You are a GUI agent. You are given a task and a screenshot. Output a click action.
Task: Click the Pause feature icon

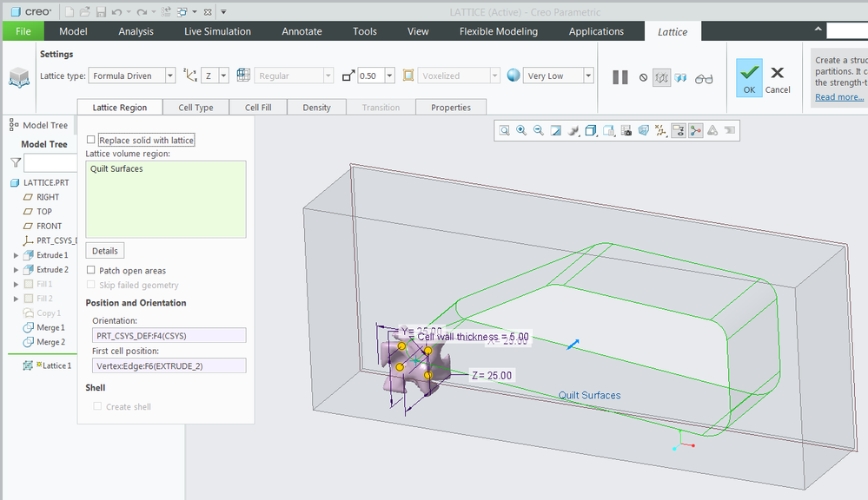coord(620,77)
